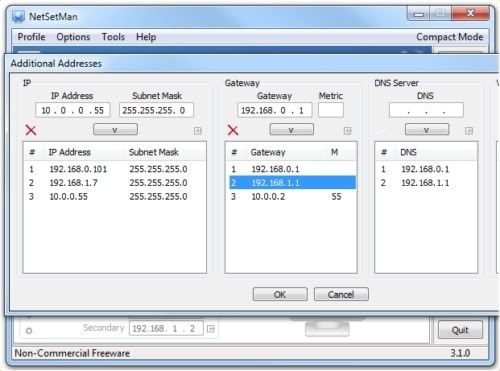The width and height of the screenshot is (500, 371).
Task: Click Subnet Mask column header in IP list
Action: pos(165,152)
